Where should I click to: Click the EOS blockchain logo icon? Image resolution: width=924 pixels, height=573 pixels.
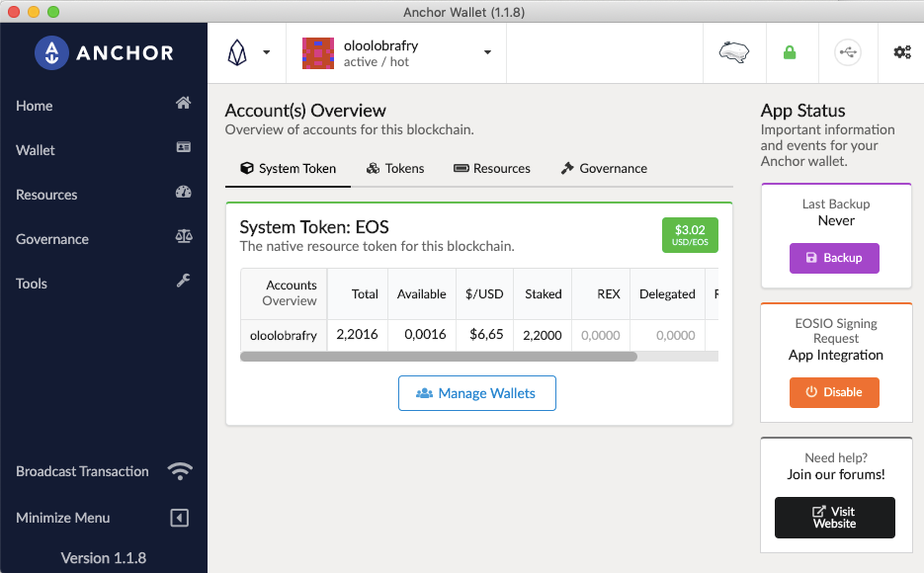pos(237,52)
